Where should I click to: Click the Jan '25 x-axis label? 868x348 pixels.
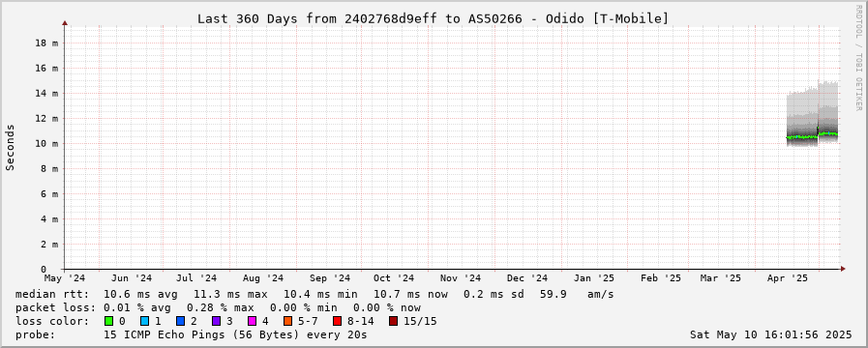point(594,278)
